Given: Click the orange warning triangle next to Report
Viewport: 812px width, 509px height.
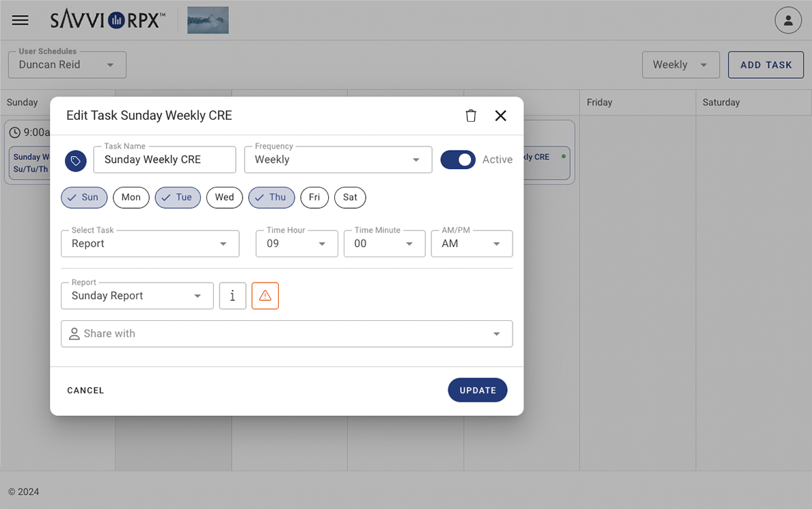Looking at the screenshot, I should click(265, 296).
